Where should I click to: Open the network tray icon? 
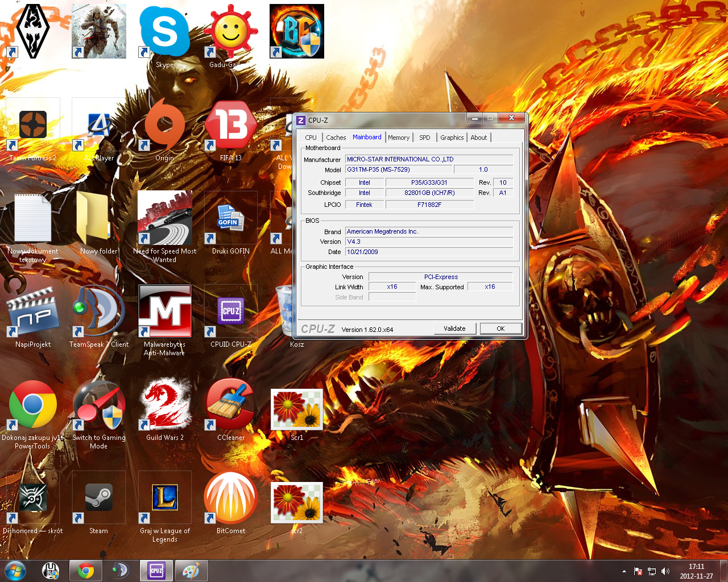click(x=652, y=571)
